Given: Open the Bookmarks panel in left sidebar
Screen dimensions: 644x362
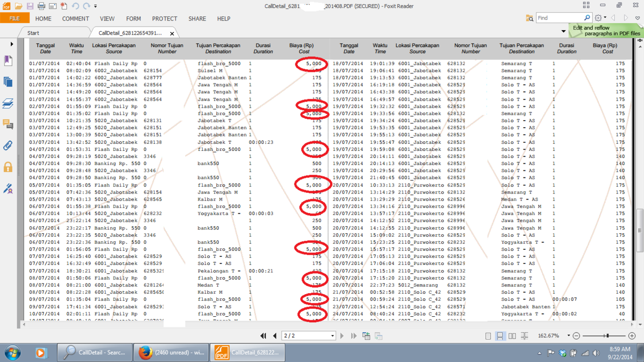Looking at the screenshot, I should pos(8,60).
